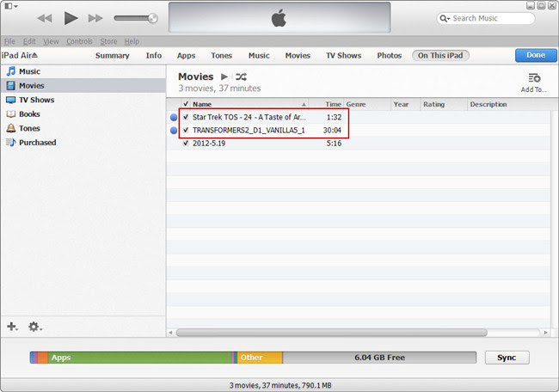Sort by the Description column header
The height and width of the screenshot is (392, 559).
[509, 104]
